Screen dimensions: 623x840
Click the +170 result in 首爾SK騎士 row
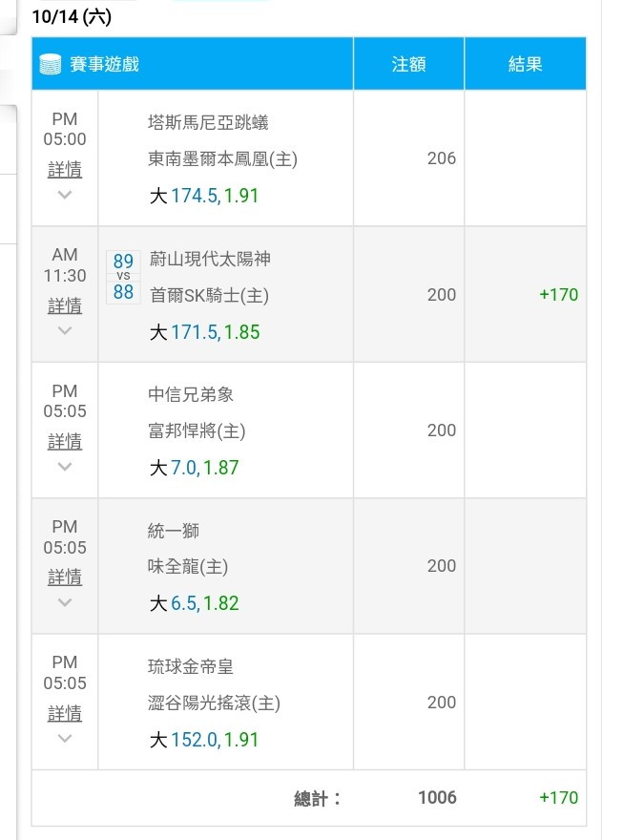[559, 294]
